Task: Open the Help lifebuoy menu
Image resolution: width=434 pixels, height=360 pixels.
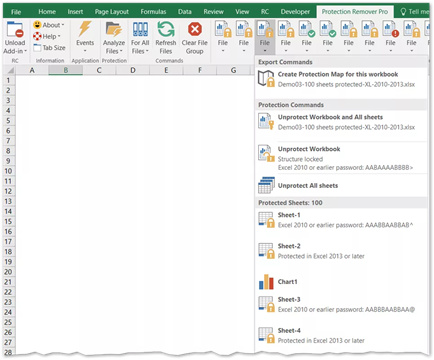Action: 47,36
